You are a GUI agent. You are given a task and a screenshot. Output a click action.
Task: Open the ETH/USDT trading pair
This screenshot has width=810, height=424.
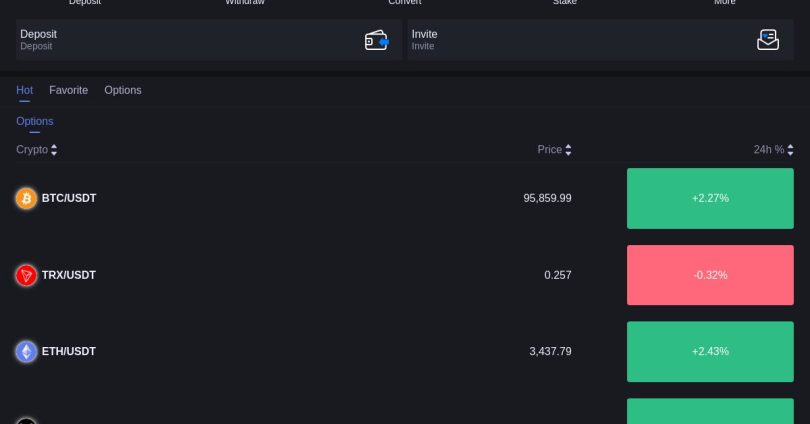coord(69,352)
